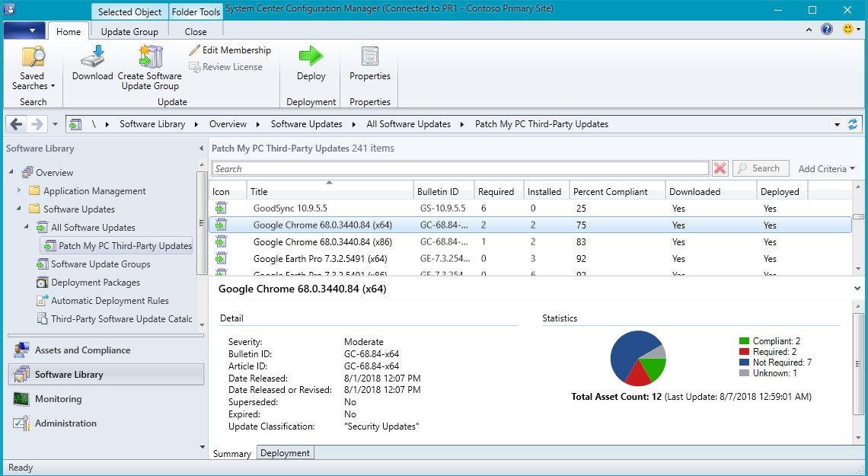This screenshot has height=476, width=868.
Task: Click the blue Not Required legend swatch
Action: (744, 363)
